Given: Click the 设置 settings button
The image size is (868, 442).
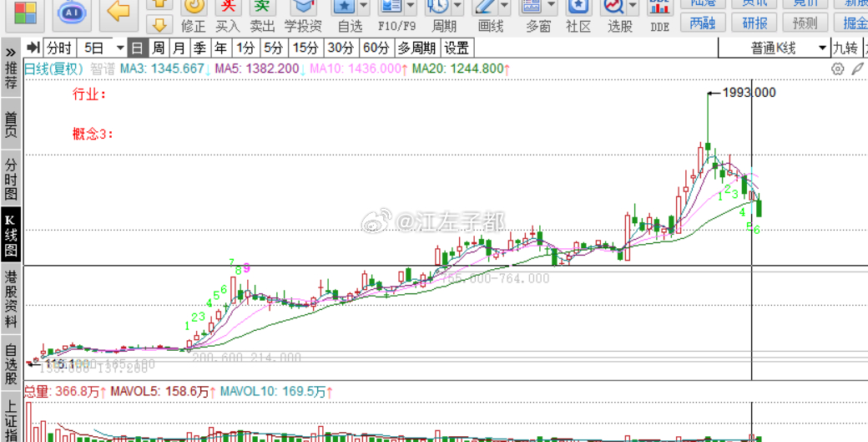Looking at the screenshot, I should 457,48.
